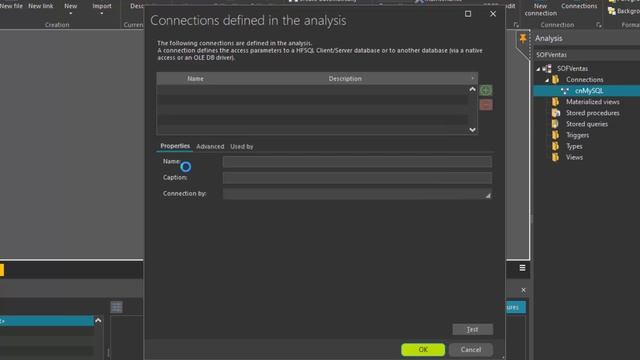Click the orange pin icon of Analysis pane
The image size is (640, 360).
523,39
